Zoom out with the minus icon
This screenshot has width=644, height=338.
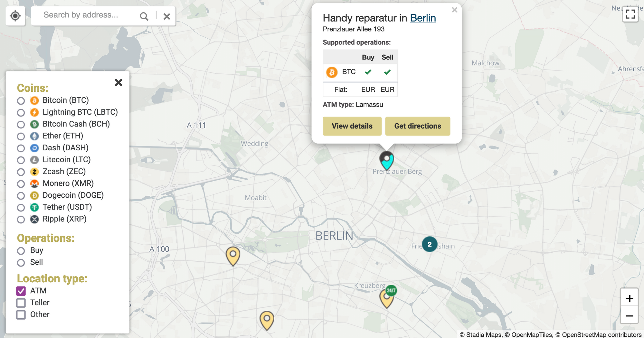pos(629,316)
